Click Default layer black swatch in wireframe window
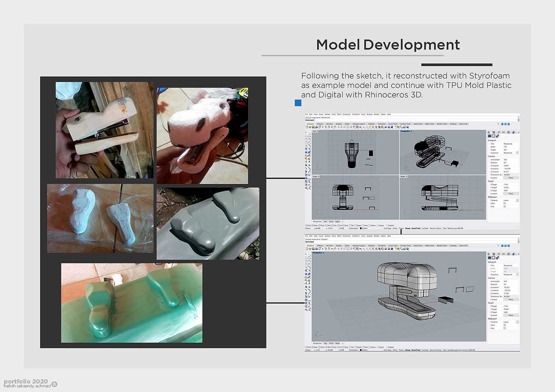Image resolution: width=555 pixels, height=392 pixels. tap(361, 228)
